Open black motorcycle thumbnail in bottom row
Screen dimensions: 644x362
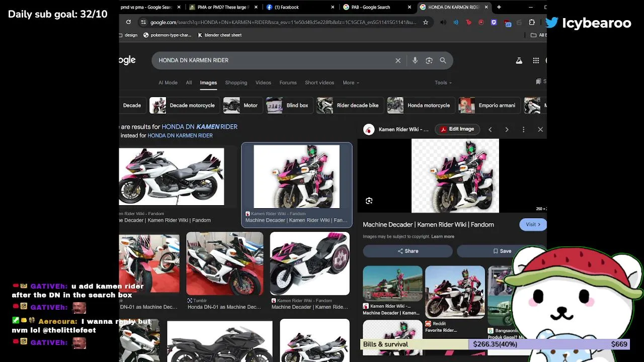tap(219, 341)
